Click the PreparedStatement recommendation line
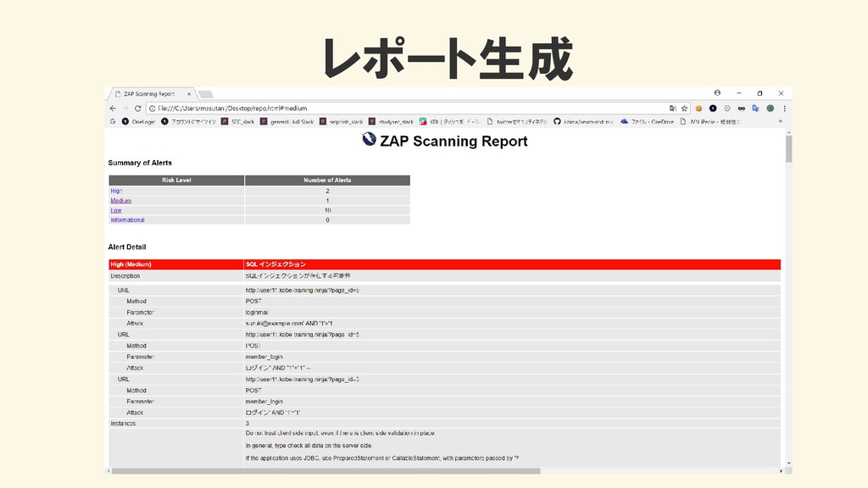 [x=382, y=458]
